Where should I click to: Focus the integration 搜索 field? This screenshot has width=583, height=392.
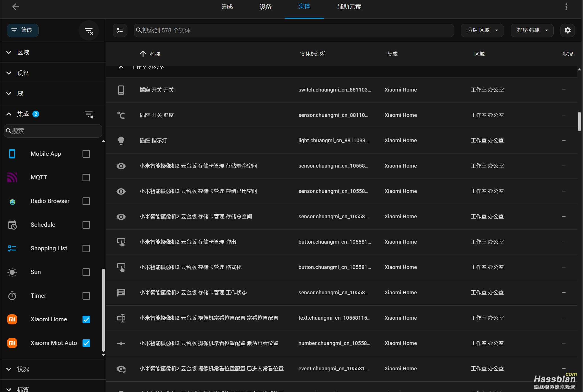(x=53, y=131)
